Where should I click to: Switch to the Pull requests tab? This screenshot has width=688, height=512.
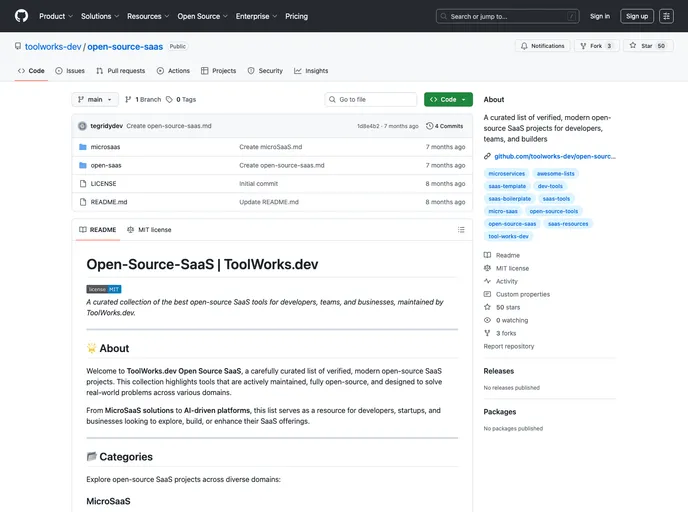click(x=121, y=71)
